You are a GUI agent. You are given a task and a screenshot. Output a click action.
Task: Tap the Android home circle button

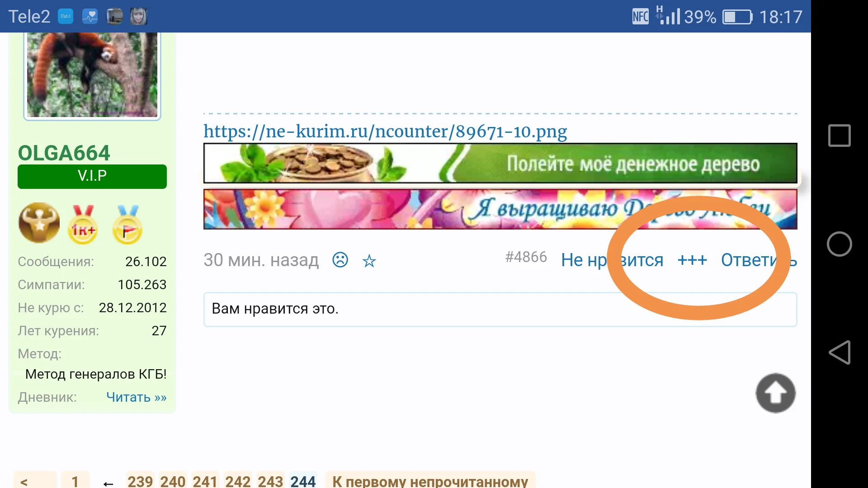pos(840,244)
